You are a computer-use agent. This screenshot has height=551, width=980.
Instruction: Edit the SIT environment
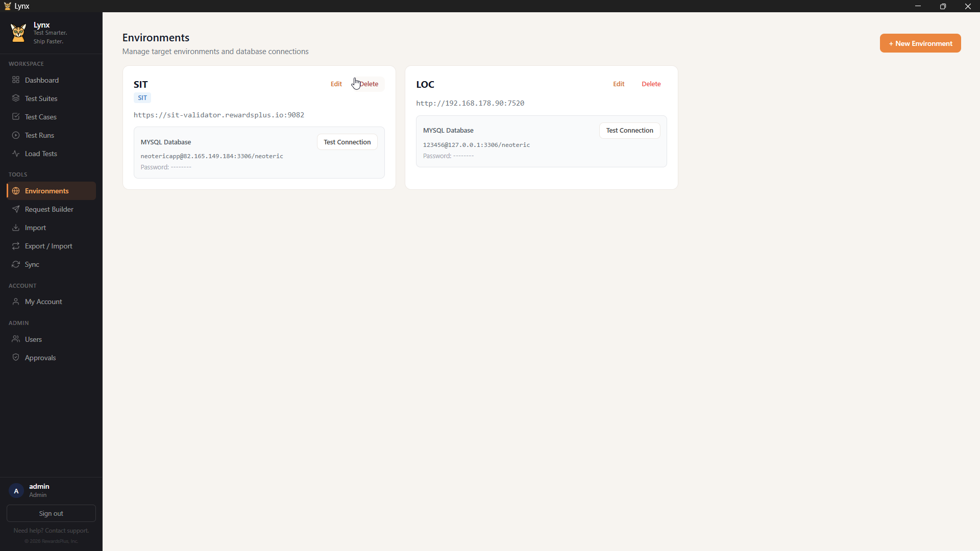pyautogui.click(x=336, y=84)
